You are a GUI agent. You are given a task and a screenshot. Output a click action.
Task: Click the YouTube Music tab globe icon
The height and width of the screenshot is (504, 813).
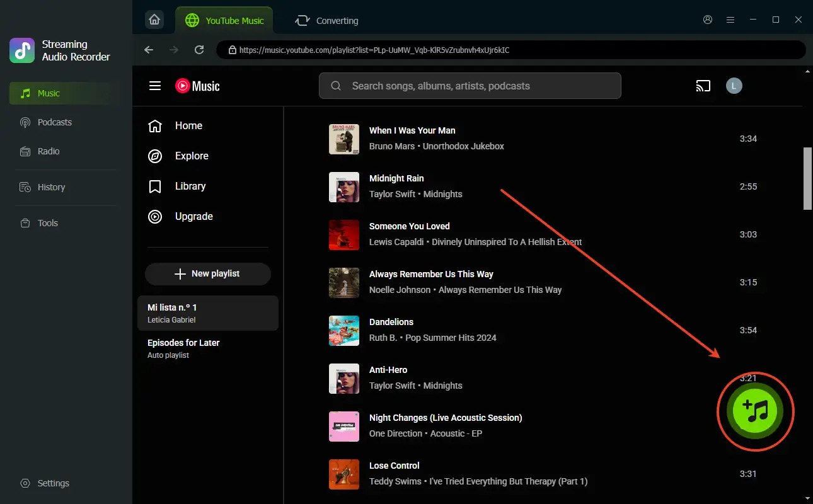[x=192, y=20]
